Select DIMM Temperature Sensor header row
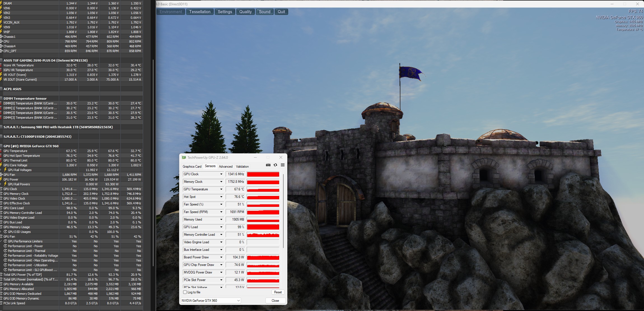This screenshot has height=311, width=644. click(x=72, y=99)
